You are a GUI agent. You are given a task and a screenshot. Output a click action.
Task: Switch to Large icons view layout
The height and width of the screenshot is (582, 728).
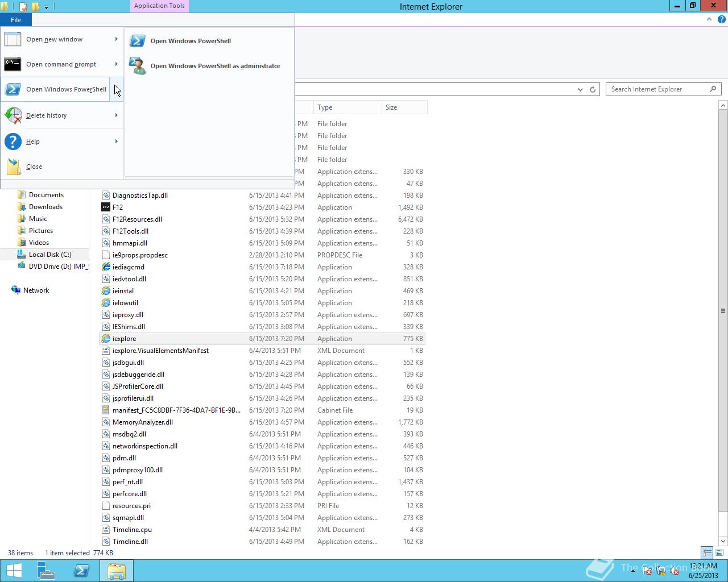click(719, 552)
